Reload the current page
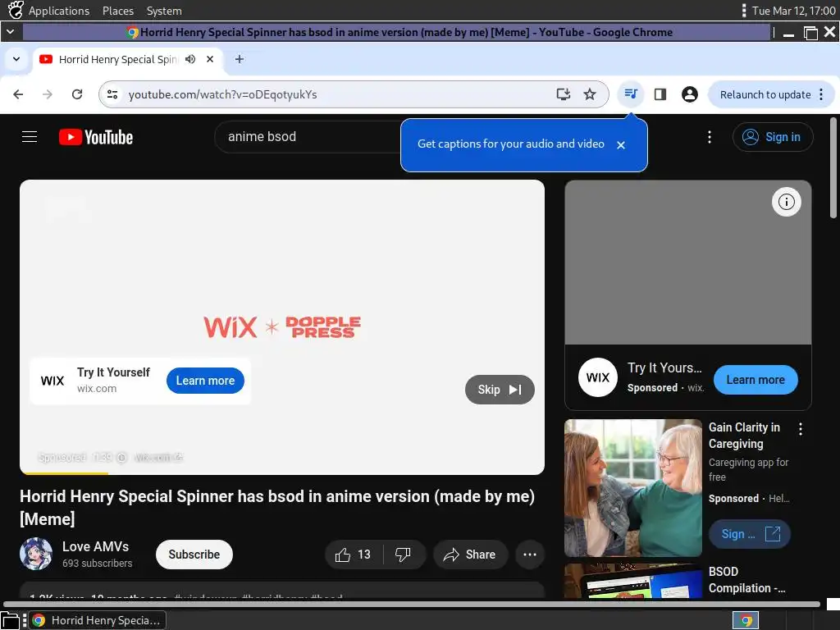Image resolution: width=840 pixels, height=630 pixels. [77, 94]
